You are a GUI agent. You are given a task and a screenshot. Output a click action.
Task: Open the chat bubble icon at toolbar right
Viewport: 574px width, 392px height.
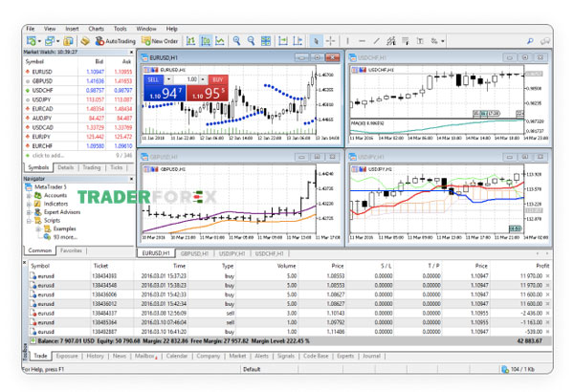pyautogui.click(x=544, y=41)
